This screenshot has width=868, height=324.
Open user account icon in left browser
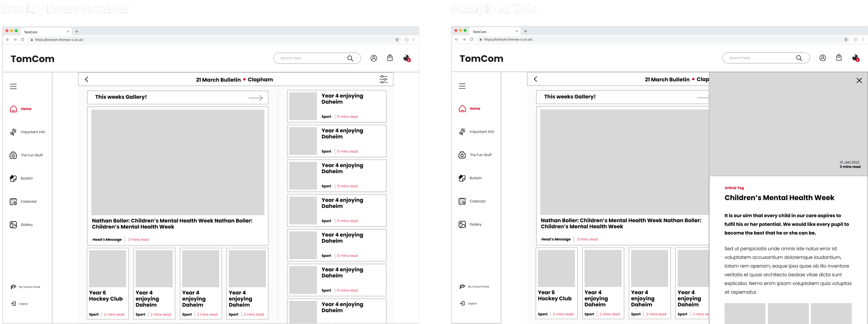(x=374, y=58)
